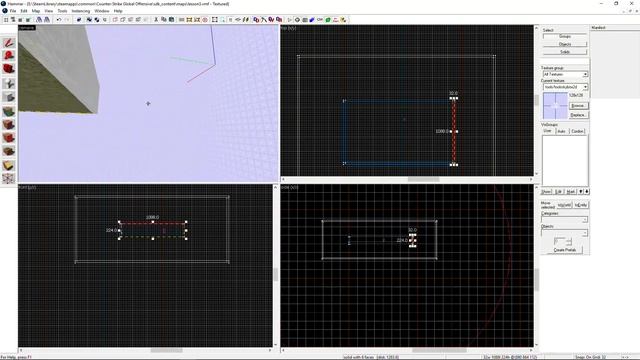Toggle Ignore Groups mode
The height and width of the screenshot is (360, 640).
(x=104, y=20)
